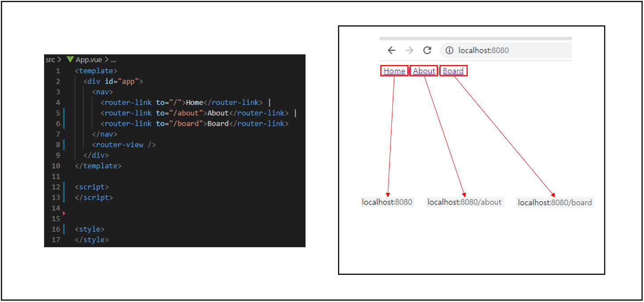Click line number 1 in the gutter
The image size is (644, 302).
tap(58, 71)
